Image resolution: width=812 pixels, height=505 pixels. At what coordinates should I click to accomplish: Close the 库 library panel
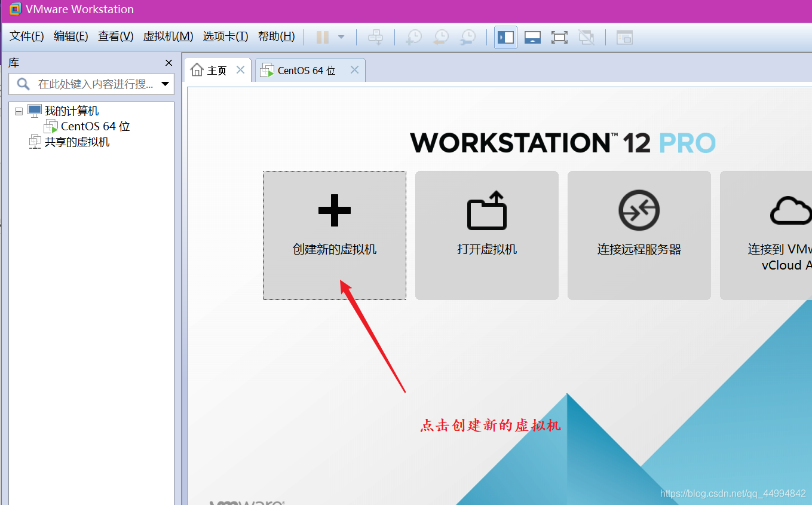point(168,63)
